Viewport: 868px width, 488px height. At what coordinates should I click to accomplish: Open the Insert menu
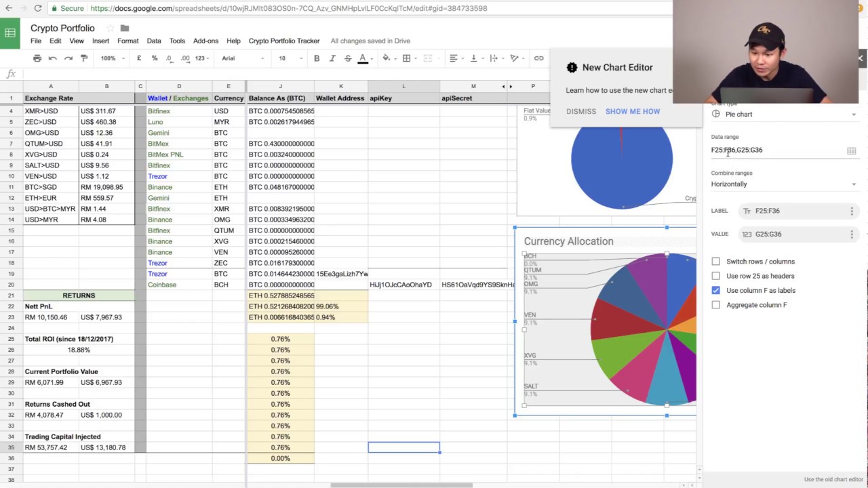click(100, 41)
